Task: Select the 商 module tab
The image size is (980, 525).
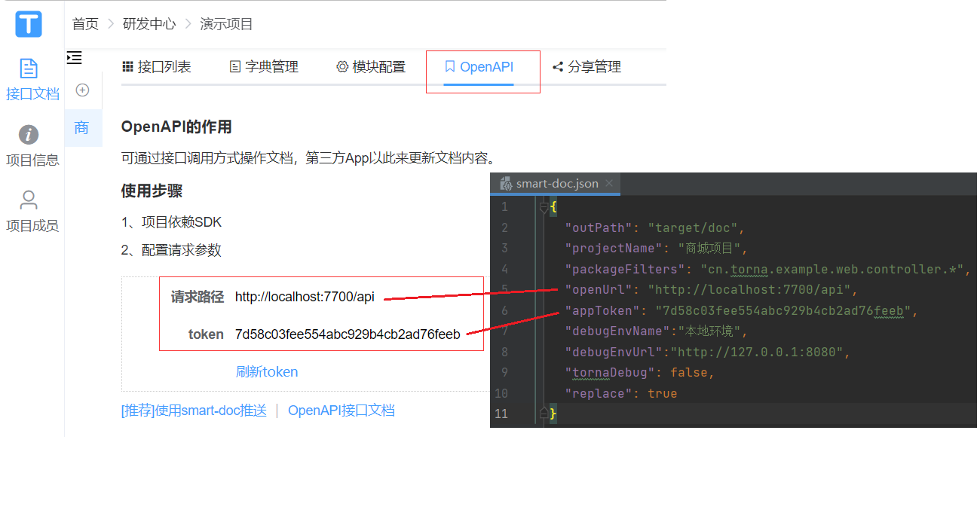Action: tap(82, 128)
